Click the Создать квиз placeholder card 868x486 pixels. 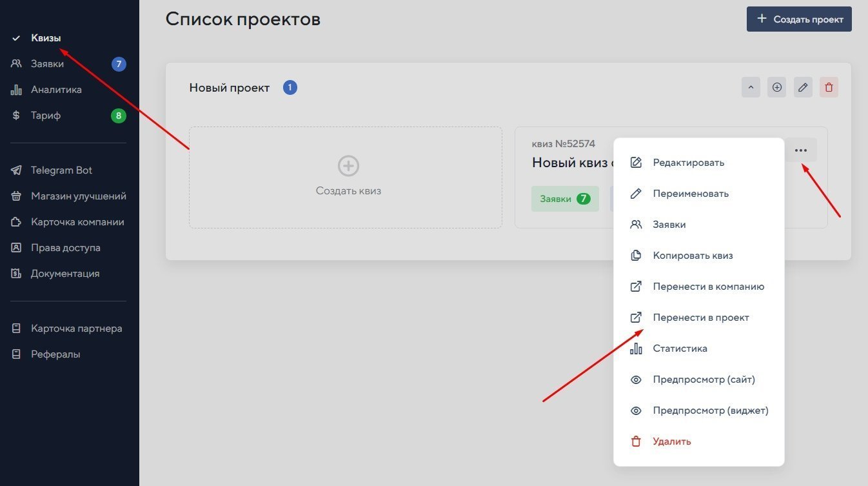tap(346, 177)
